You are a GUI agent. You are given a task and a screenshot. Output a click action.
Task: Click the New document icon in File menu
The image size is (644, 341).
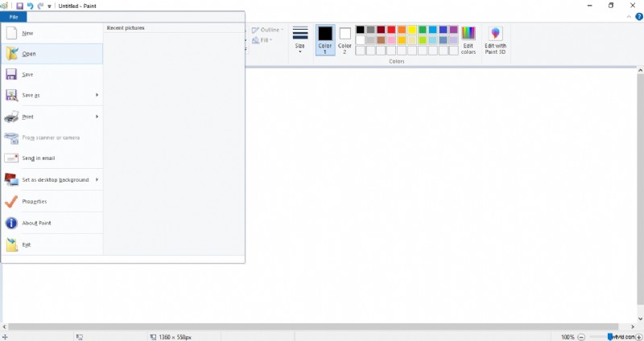11,33
